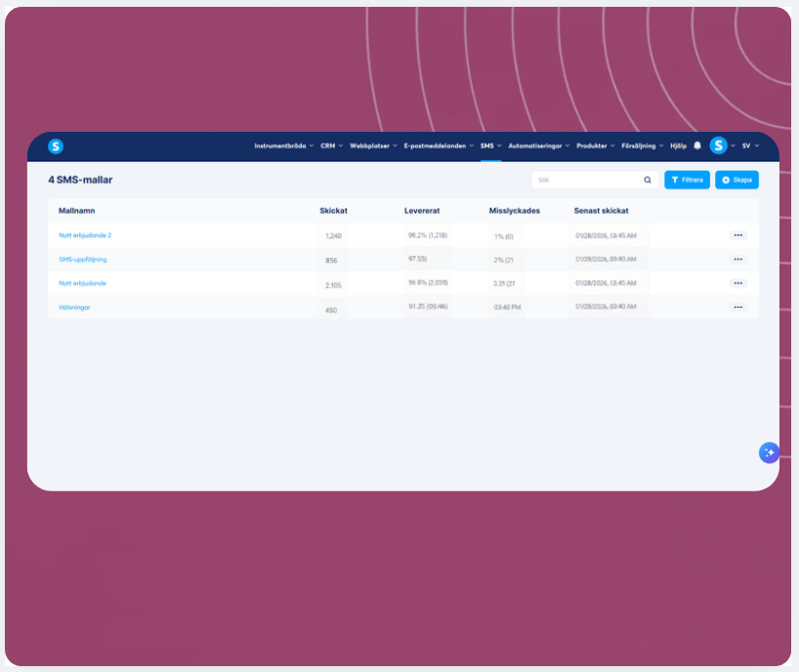Screen dimensions: 799x672
Task: Open the notifications bell
Action: 697,146
